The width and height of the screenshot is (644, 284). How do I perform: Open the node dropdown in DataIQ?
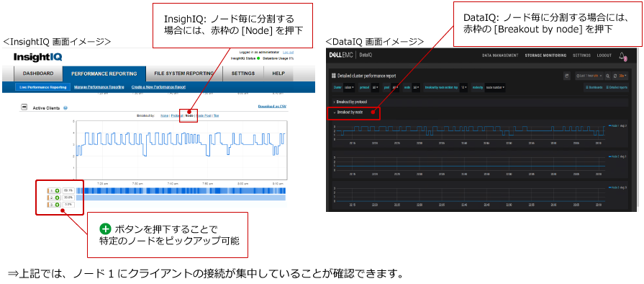pyautogui.click(x=416, y=87)
